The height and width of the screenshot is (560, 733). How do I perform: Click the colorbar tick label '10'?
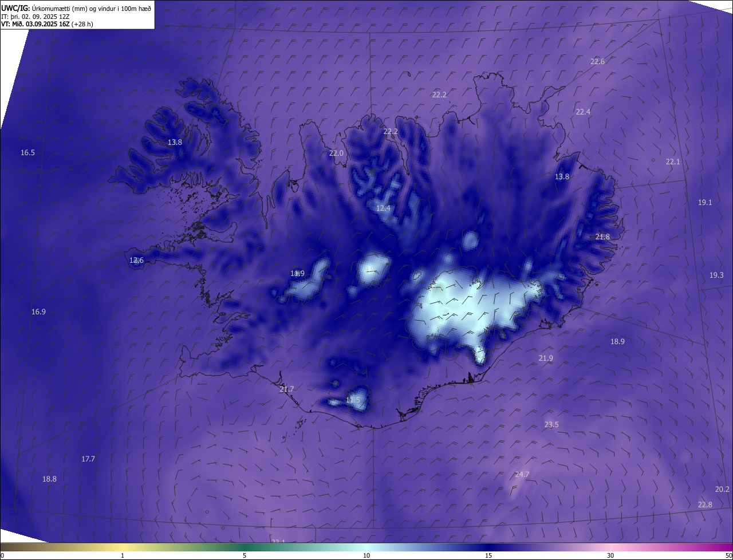pyautogui.click(x=366, y=555)
